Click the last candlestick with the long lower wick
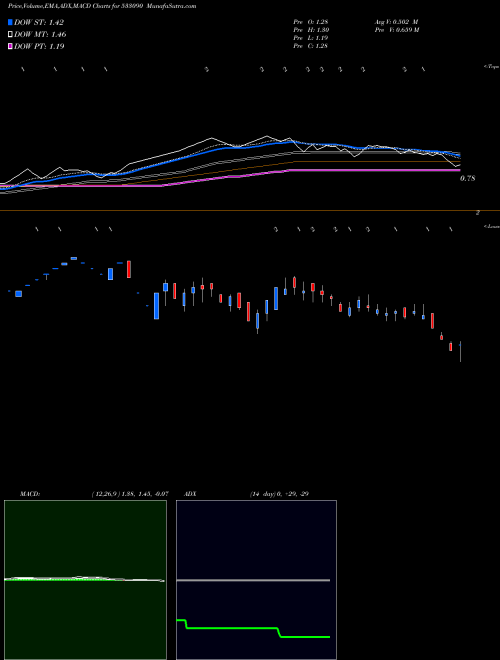Image resolution: width=500 pixels, height=660 pixels. pyautogui.click(x=460, y=351)
